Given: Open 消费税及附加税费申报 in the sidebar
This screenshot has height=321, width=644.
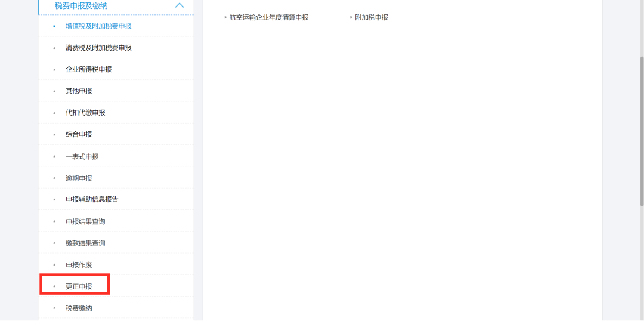Looking at the screenshot, I should point(98,48).
